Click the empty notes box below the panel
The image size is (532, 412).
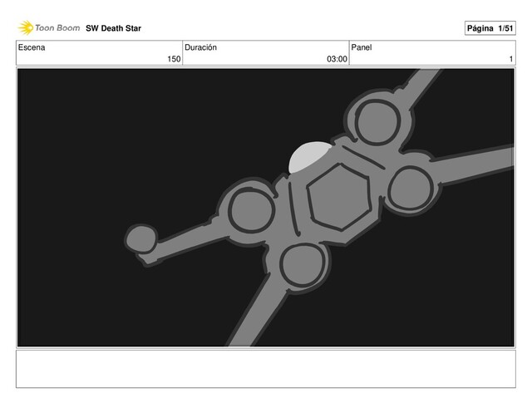[x=266, y=369]
